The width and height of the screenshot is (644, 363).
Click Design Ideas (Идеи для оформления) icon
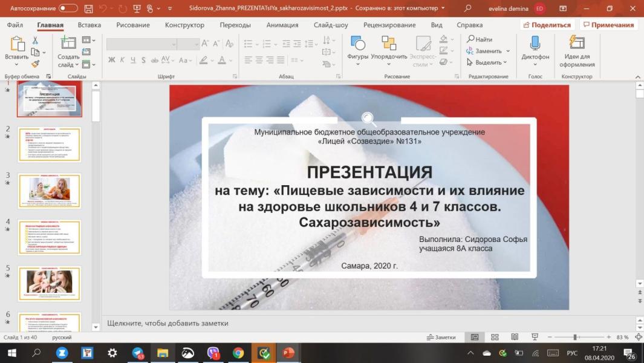tap(577, 43)
